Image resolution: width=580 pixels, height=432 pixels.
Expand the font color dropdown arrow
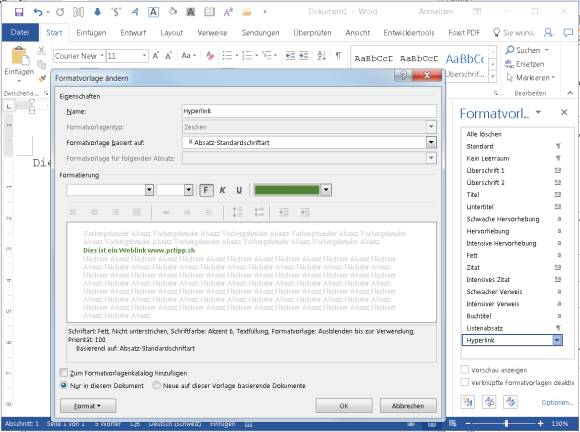(x=326, y=190)
